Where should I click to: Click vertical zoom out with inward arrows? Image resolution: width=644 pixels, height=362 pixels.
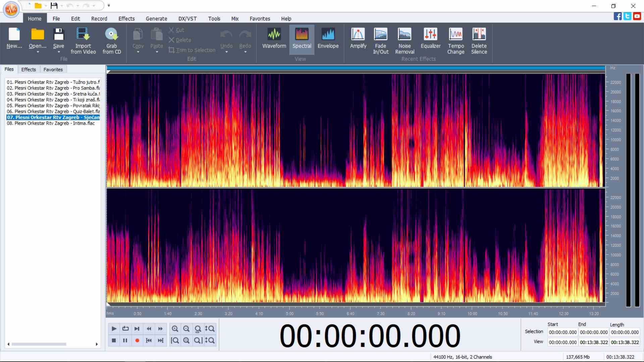click(210, 341)
